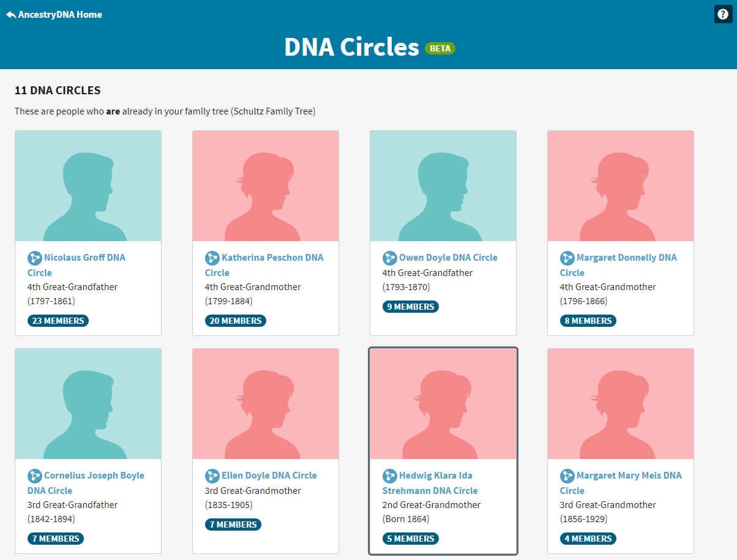Image resolution: width=737 pixels, height=560 pixels.
Task: Click the DNA icon beside Hedwig Klara Ida Strehmann
Action: point(389,476)
